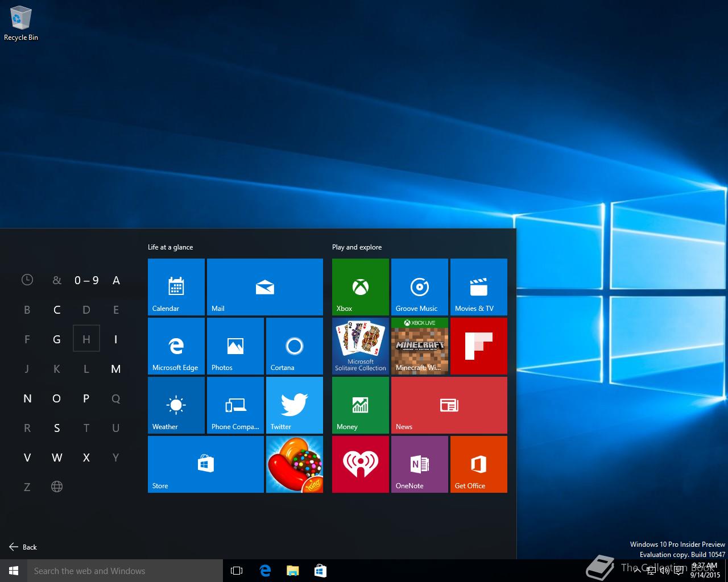This screenshot has height=582, width=728.
Task: Jump to apps starting with A
Action: (116, 280)
